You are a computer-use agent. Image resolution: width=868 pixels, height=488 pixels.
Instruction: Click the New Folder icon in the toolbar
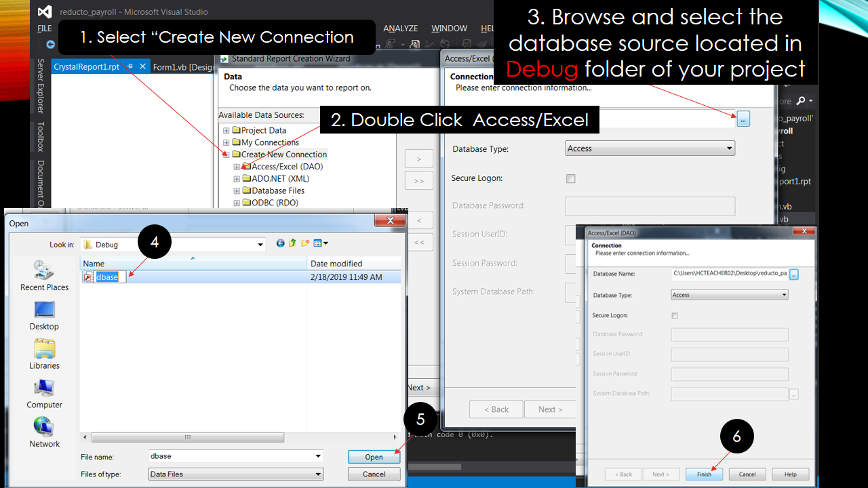(304, 243)
